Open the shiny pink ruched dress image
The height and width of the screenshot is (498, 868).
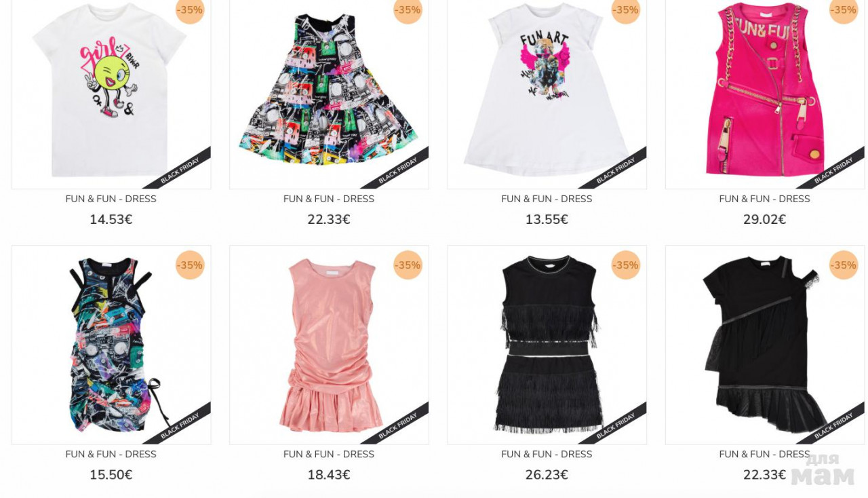[x=329, y=345]
